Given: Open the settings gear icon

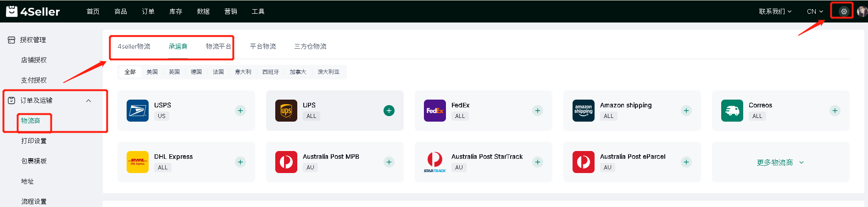Looking at the screenshot, I should (x=844, y=11).
